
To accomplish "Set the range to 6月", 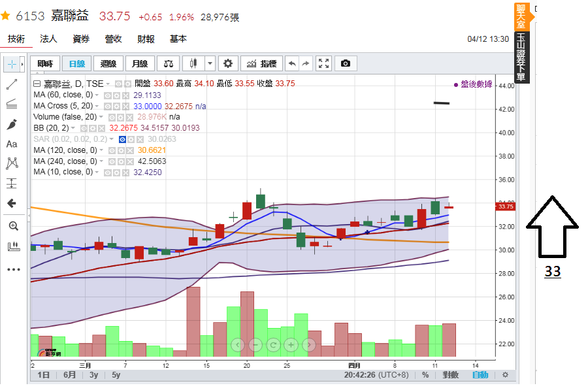I will pyautogui.click(x=69, y=375).
